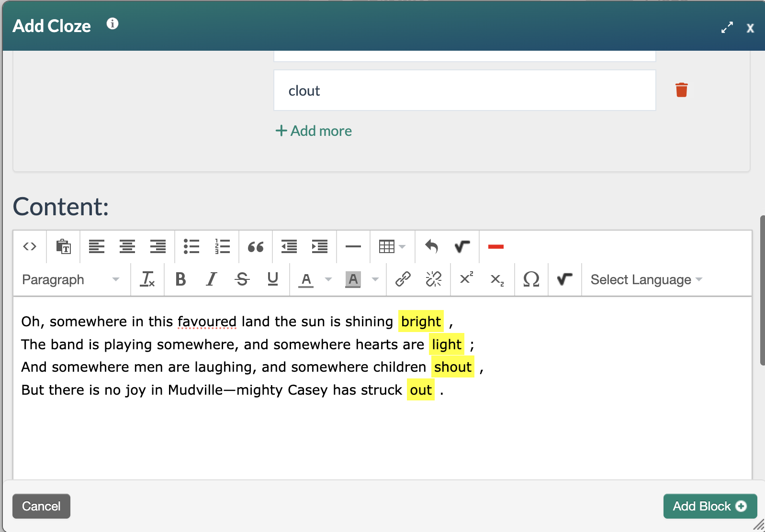Insert a horizontal line
This screenshot has width=765, height=532.
[353, 246]
